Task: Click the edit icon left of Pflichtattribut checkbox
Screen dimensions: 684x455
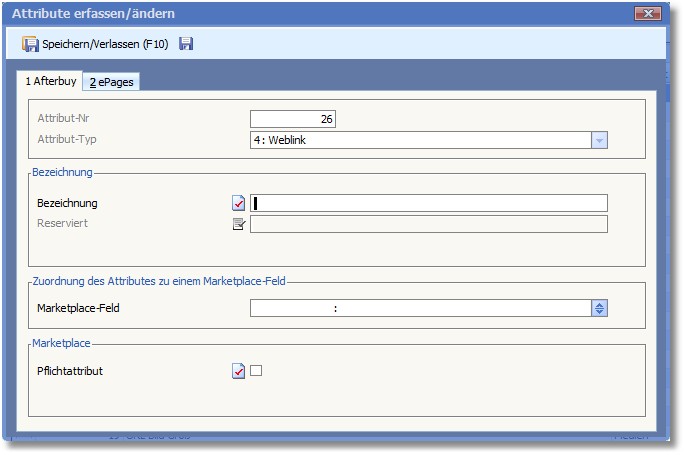Action: [238, 371]
